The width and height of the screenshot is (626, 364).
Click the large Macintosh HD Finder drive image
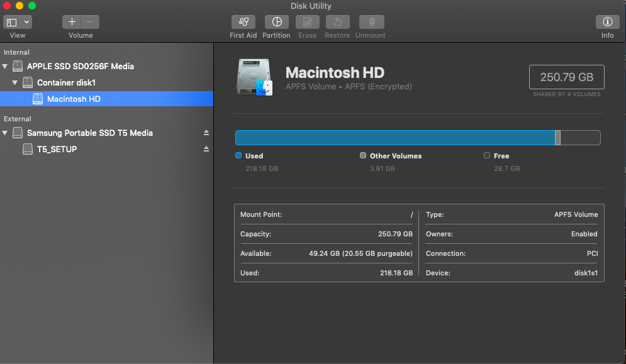pos(254,77)
